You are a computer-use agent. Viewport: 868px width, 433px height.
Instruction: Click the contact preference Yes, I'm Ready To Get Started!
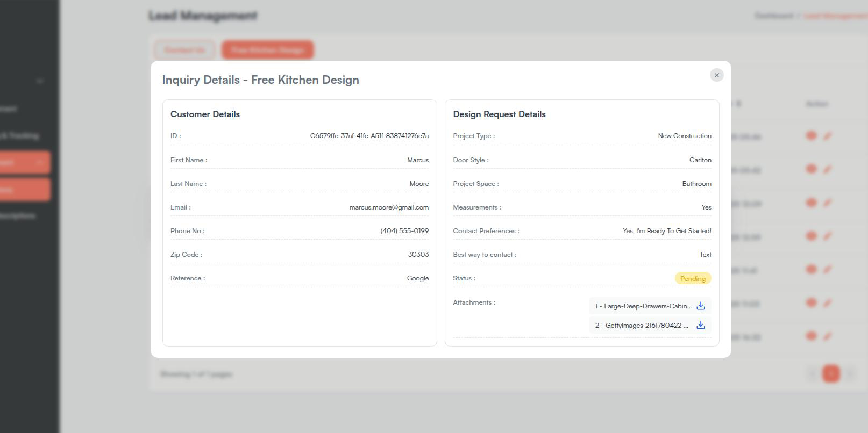(667, 231)
